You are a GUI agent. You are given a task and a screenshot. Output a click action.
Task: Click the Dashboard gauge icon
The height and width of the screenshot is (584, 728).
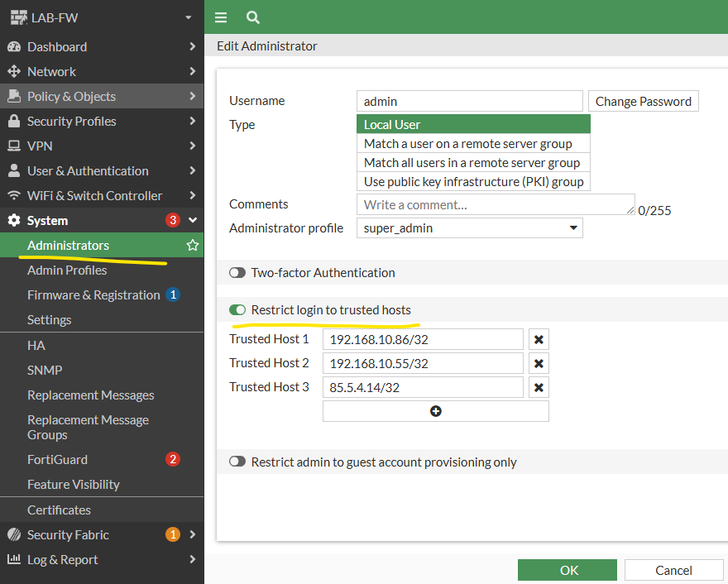[x=14, y=46]
